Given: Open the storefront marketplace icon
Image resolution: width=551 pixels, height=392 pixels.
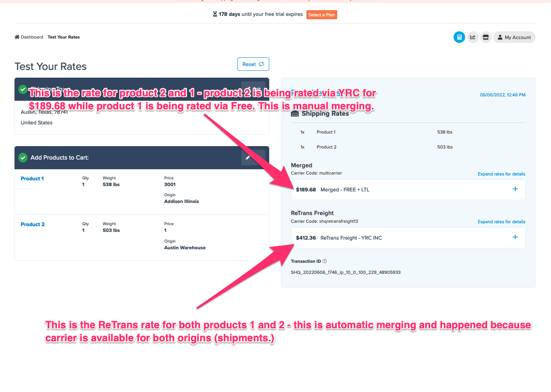Looking at the screenshot, I should (x=486, y=37).
